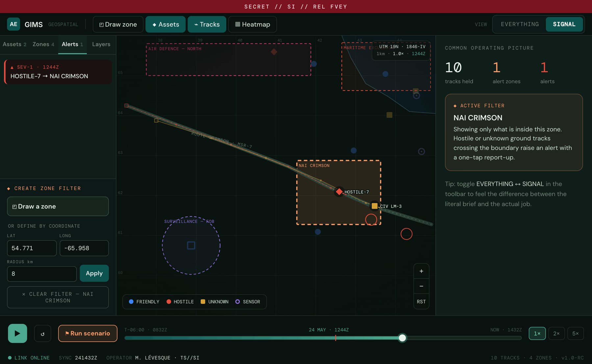Click the SYNC 241432Z status entry
This screenshot has height=364, width=592.
point(78,358)
